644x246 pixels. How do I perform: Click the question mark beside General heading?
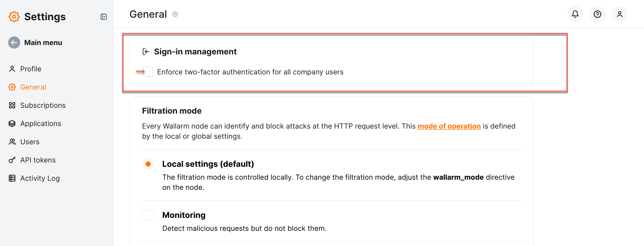175,14
